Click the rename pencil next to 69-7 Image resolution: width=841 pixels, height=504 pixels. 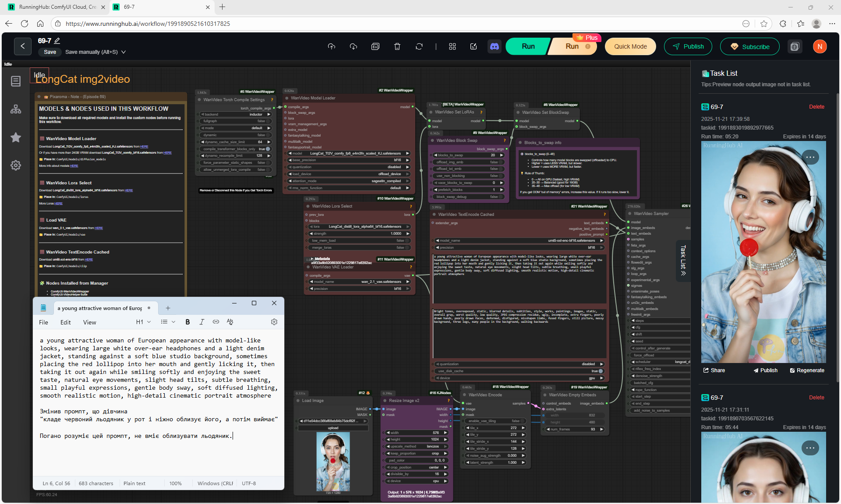[x=57, y=41]
